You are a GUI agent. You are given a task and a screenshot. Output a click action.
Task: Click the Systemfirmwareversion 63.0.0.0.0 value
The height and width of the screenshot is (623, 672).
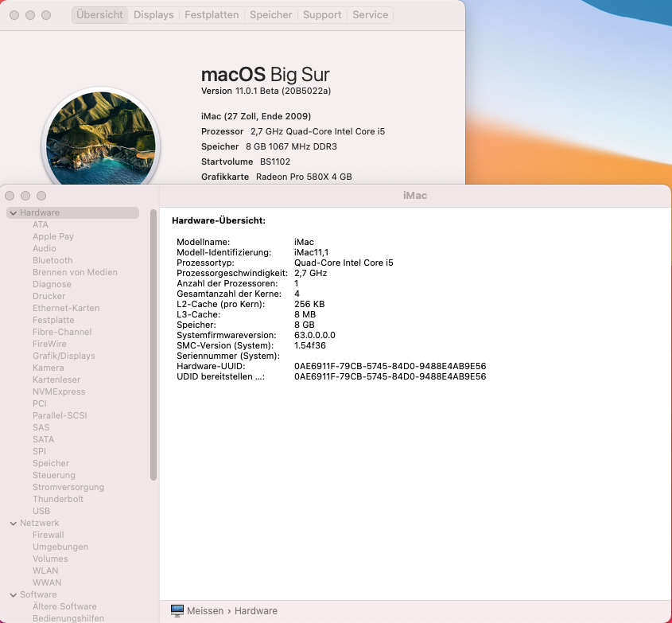[x=315, y=335]
